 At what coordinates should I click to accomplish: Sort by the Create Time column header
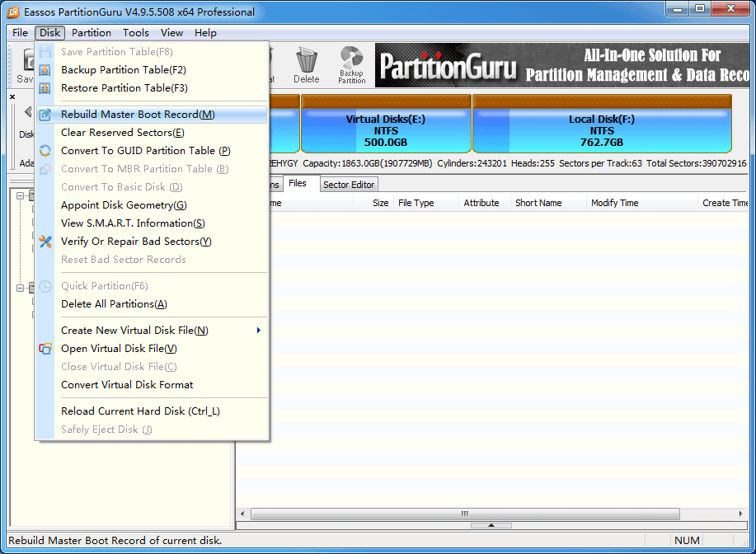click(x=723, y=203)
